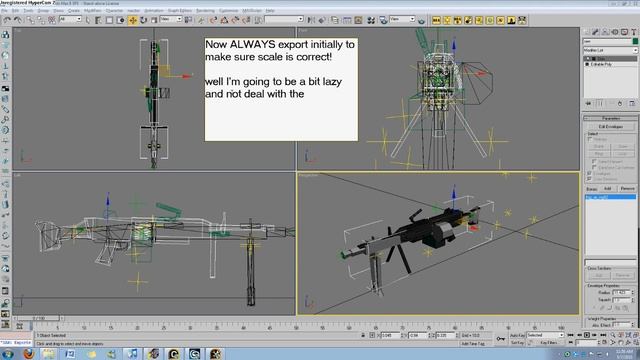
Task: Open render type 'View' dropdown
Action: (x=402, y=19)
